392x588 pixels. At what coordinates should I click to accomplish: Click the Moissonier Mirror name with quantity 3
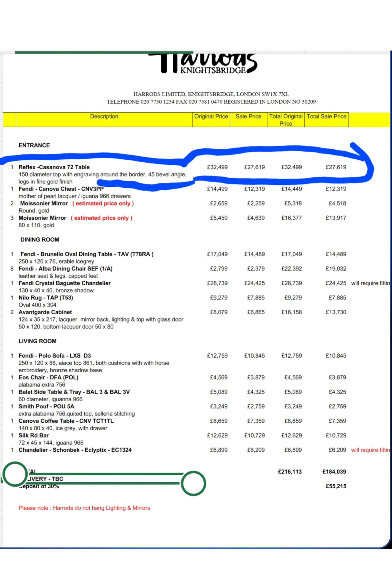(42, 218)
